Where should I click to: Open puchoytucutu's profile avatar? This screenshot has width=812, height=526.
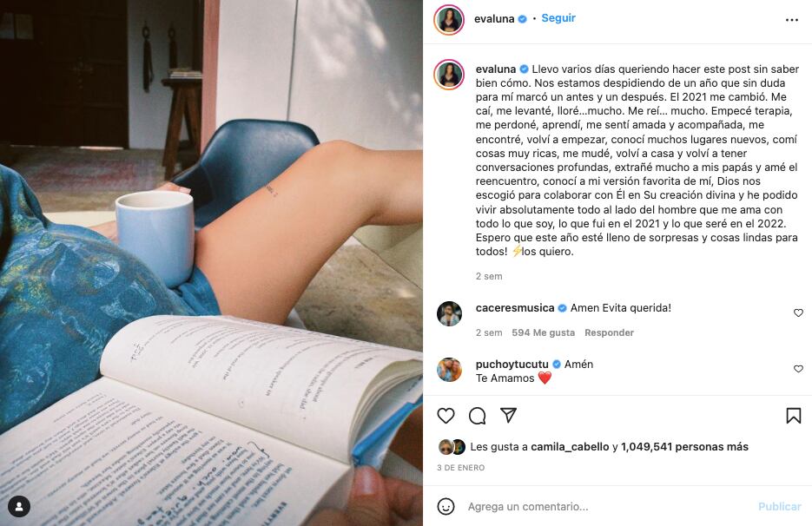coord(449,370)
